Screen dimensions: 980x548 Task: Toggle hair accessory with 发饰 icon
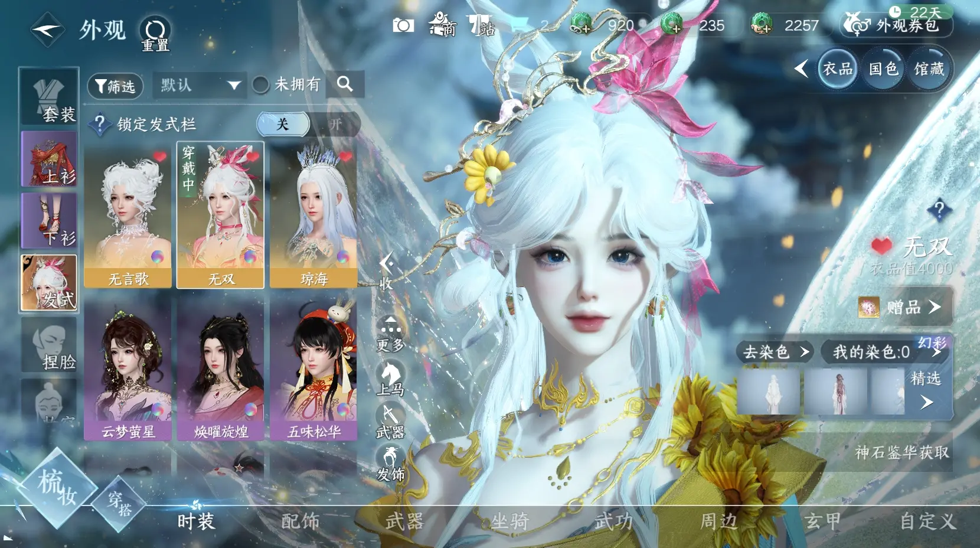(x=390, y=464)
